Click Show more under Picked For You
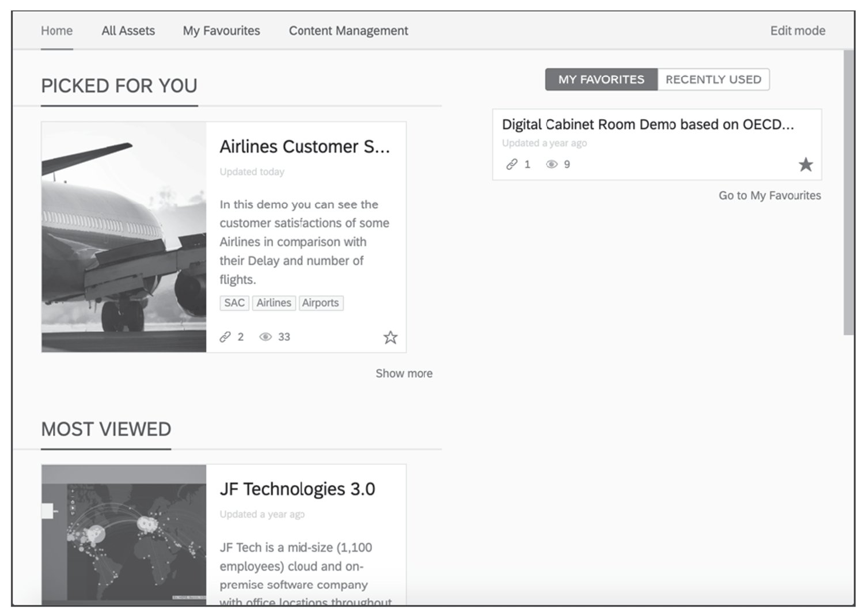Screen dimensions: 865x616 click(x=404, y=373)
